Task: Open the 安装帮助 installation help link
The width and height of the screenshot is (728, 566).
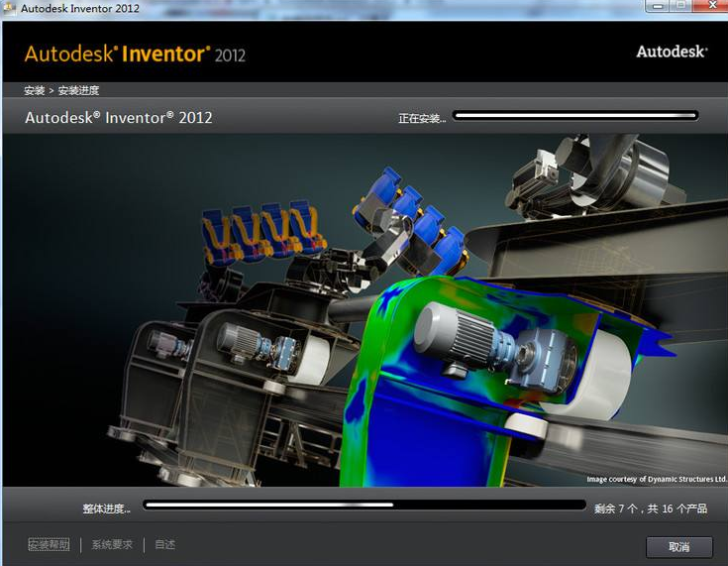Action: coord(49,544)
